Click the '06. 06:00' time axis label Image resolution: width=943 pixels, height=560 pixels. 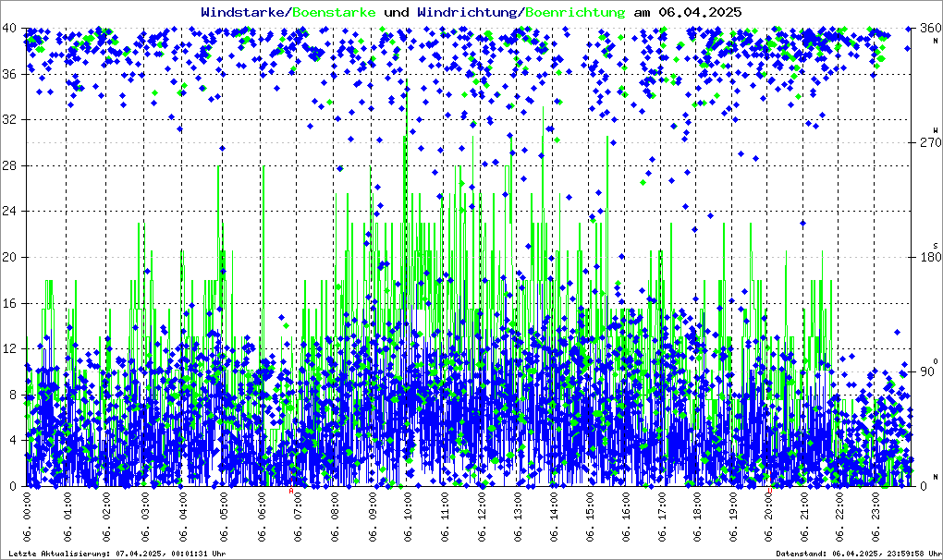(263, 517)
